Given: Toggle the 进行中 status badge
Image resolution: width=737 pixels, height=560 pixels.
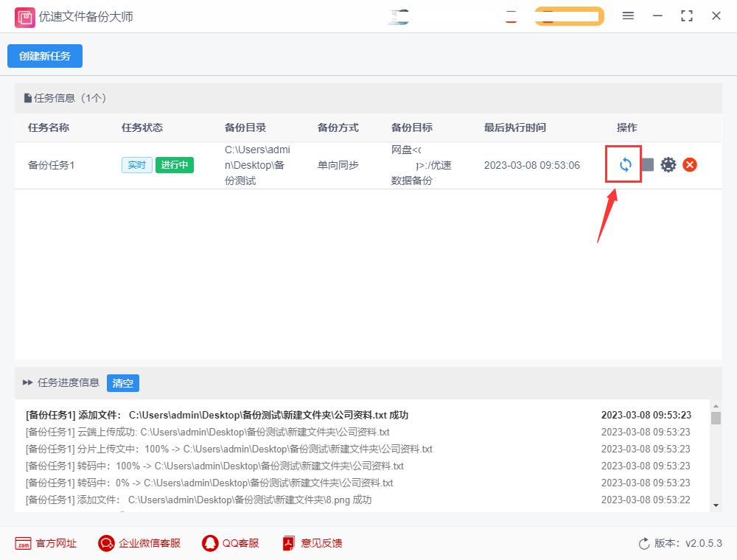Looking at the screenshot, I should pyautogui.click(x=174, y=165).
